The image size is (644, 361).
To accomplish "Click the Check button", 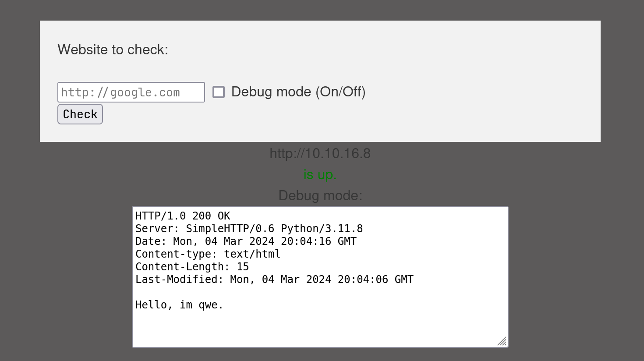I will click(80, 114).
